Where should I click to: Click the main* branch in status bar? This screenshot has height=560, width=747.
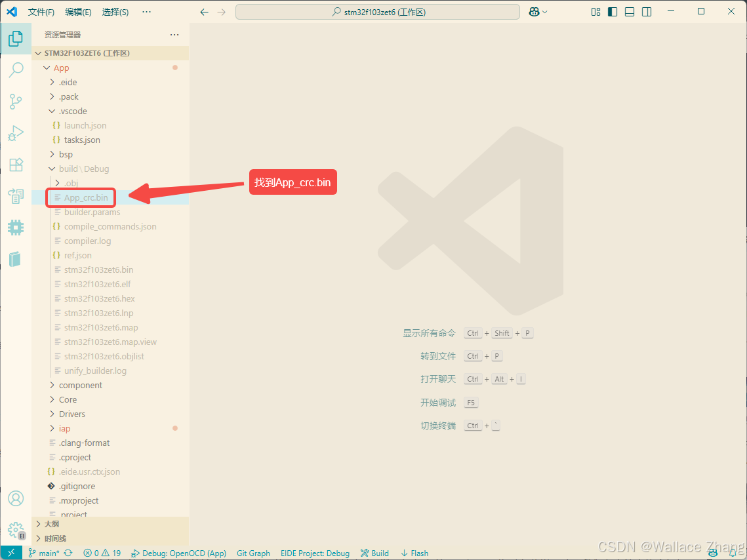coord(45,553)
